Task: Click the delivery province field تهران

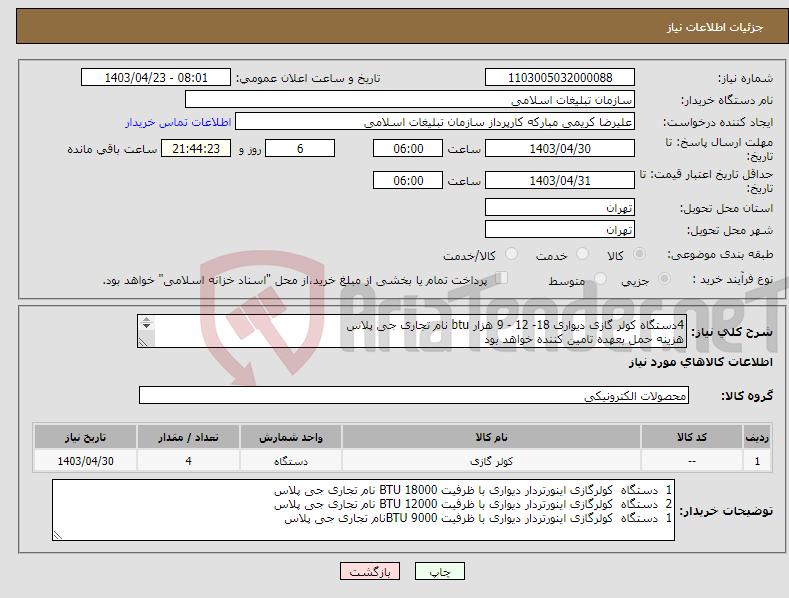Action: coord(560,207)
